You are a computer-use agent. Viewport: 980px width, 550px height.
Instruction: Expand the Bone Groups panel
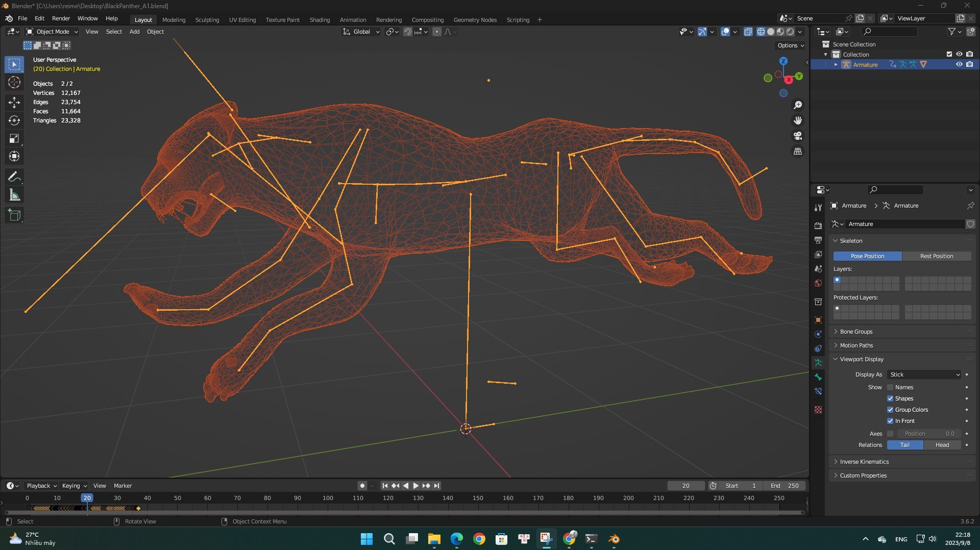(856, 332)
